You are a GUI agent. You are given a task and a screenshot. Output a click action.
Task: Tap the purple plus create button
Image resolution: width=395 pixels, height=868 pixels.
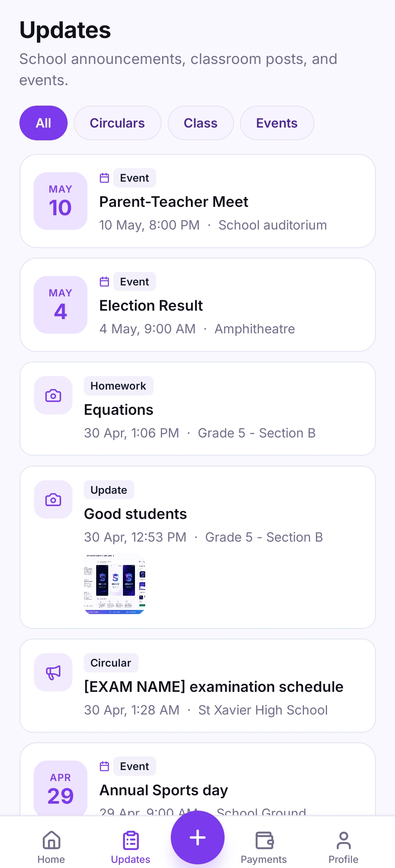[197, 837]
